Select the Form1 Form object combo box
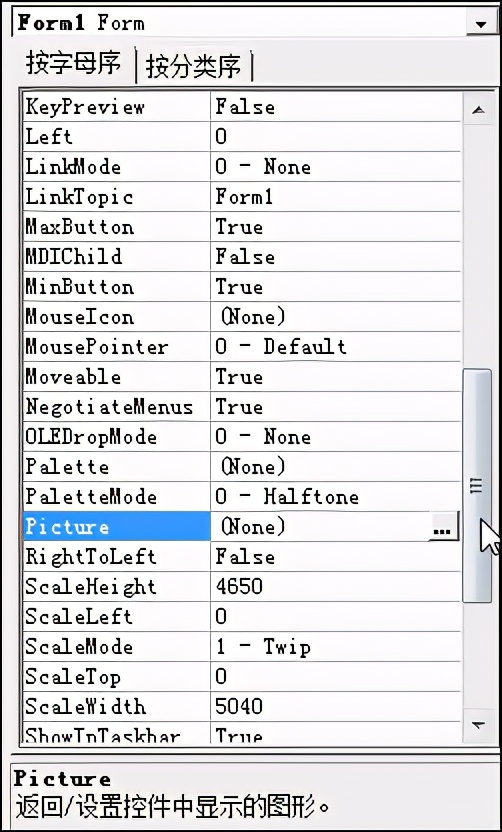502x832 pixels. click(255, 23)
